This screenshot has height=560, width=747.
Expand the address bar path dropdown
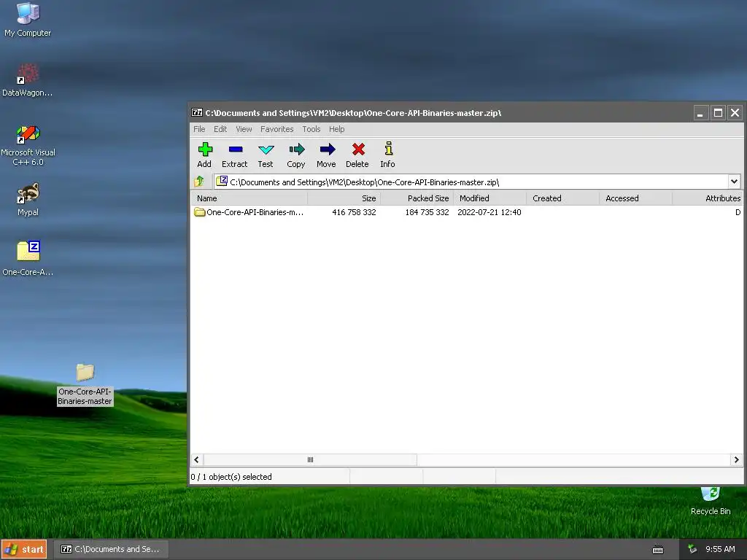click(734, 182)
